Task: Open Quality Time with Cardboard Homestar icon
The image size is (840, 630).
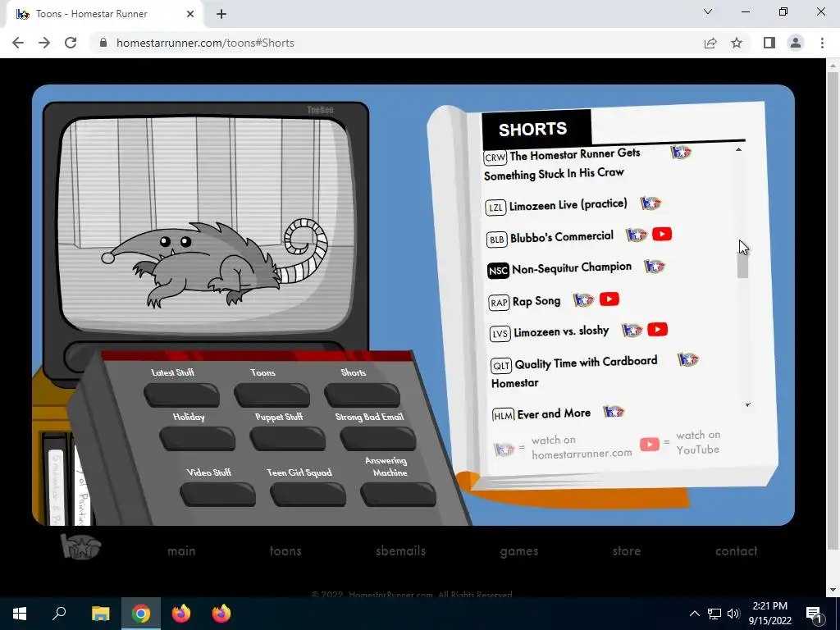Action: point(688,359)
